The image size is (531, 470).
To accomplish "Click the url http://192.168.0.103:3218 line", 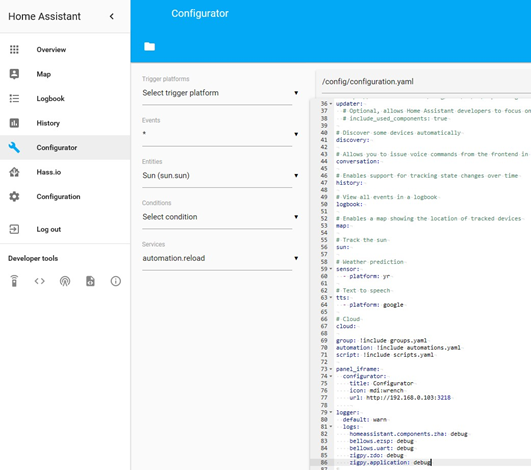I will pyautogui.click(x=400, y=398).
